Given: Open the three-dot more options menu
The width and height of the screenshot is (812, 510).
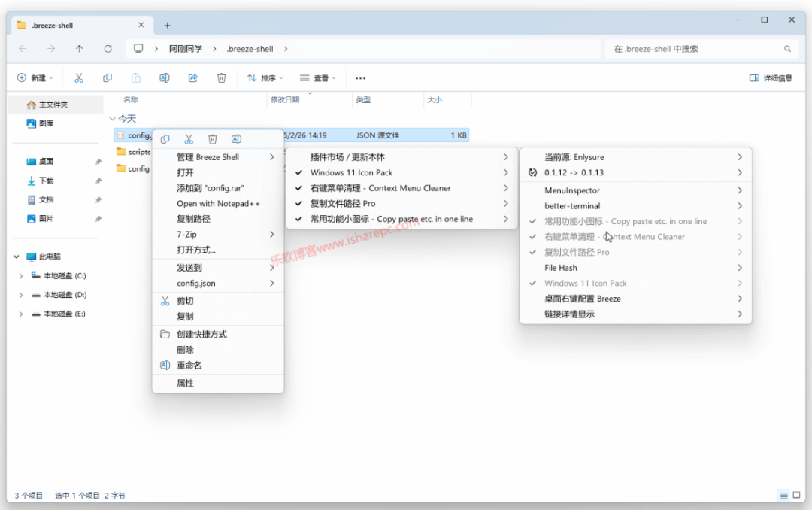Looking at the screenshot, I should pyautogui.click(x=360, y=78).
